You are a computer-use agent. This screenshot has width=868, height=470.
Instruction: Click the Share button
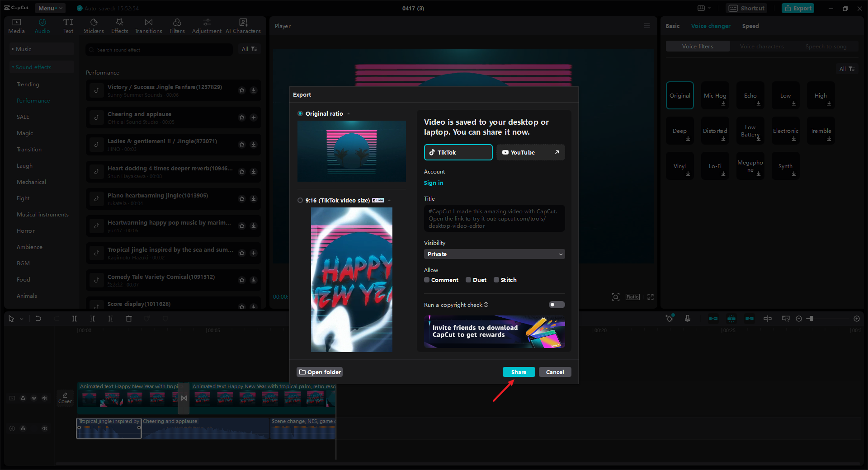click(519, 372)
